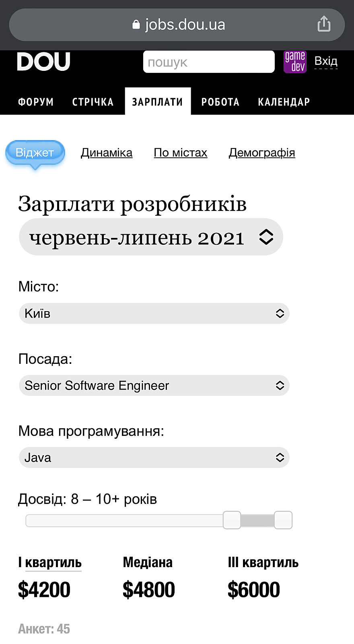Expand the Посада dropdown, Senior Software Engineer

pos(154,386)
